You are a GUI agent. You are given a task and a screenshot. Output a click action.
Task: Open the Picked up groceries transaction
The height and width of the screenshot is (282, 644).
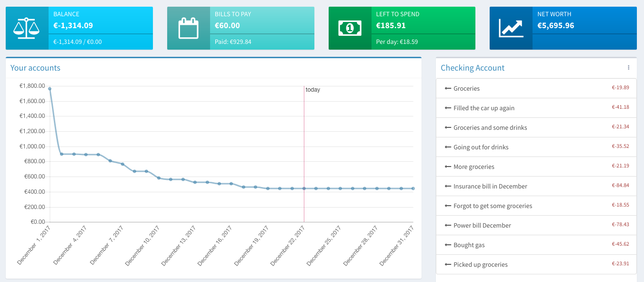tap(481, 265)
